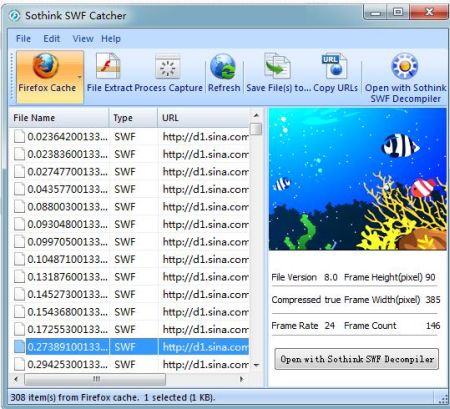Click the file icon of 0.02747700133... row

19,172
